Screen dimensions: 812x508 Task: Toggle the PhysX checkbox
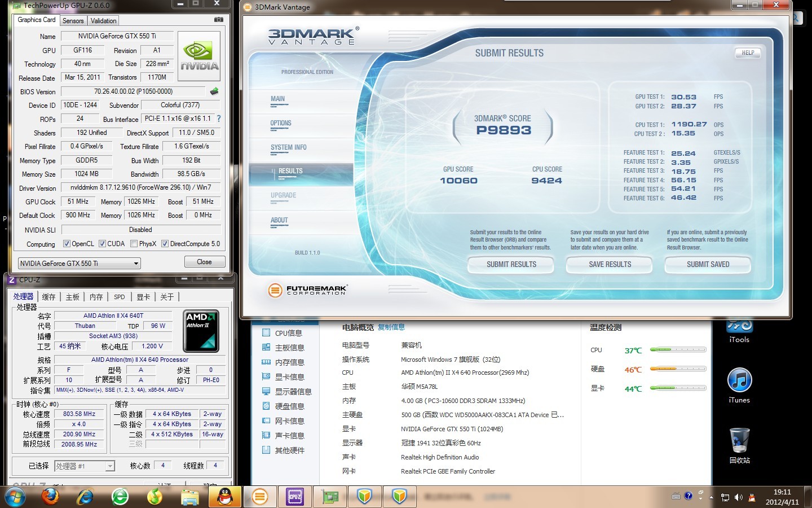(134, 244)
